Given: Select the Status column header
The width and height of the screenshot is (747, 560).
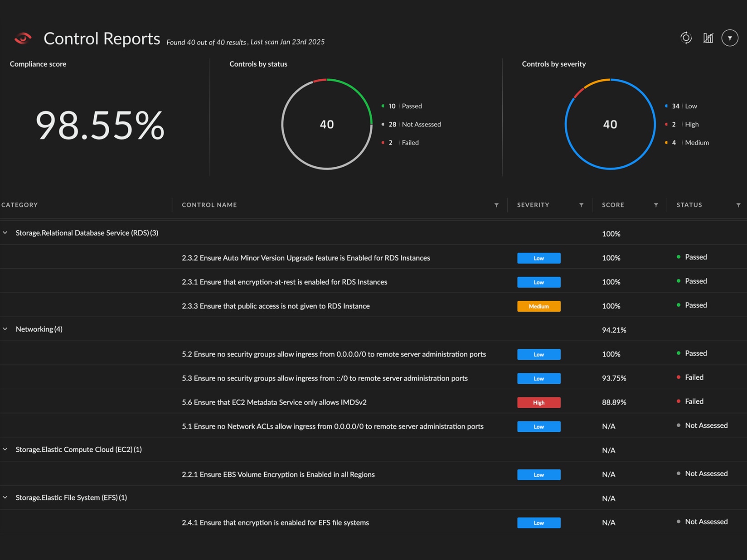Looking at the screenshot, I should 689,205.
